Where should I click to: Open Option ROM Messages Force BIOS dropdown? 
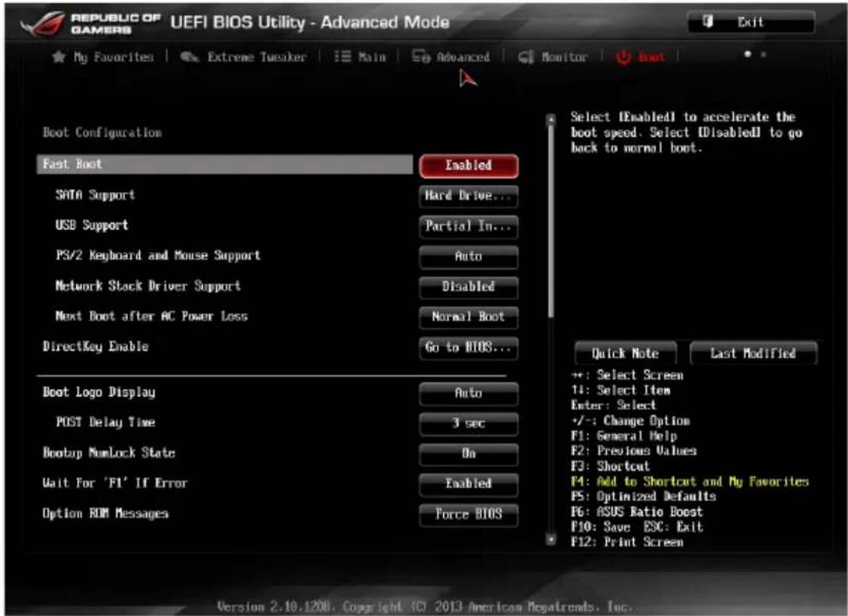(468, 514)
